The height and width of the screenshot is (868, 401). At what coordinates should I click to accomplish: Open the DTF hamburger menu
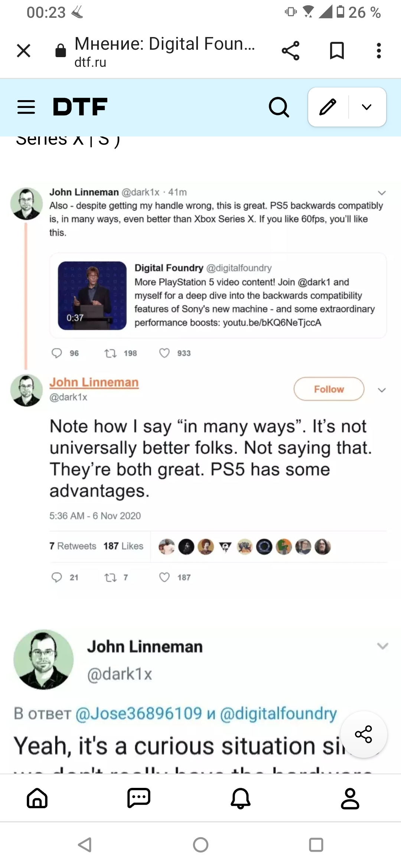point(26,107)
